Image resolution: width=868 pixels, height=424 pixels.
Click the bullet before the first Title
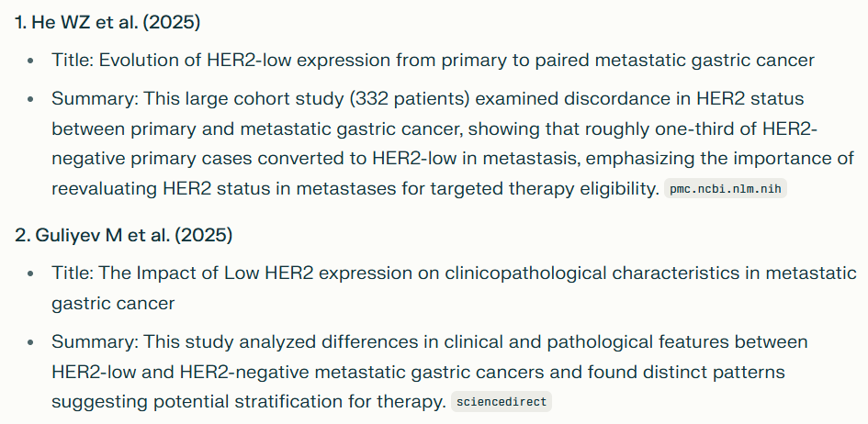pos(30,61)
